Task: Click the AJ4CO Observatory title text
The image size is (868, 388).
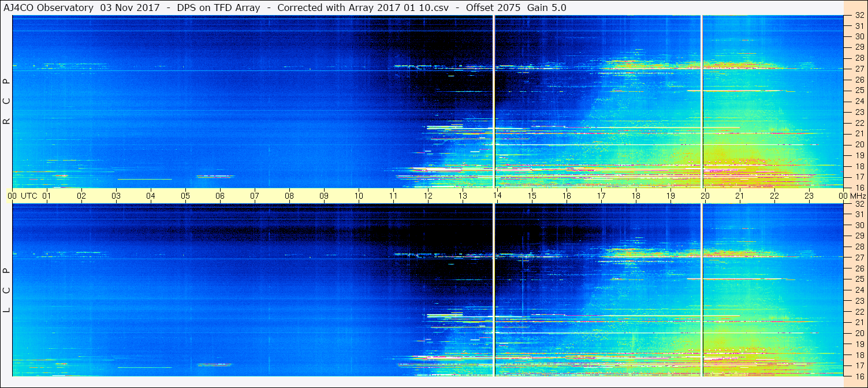Action: (49, 8)
